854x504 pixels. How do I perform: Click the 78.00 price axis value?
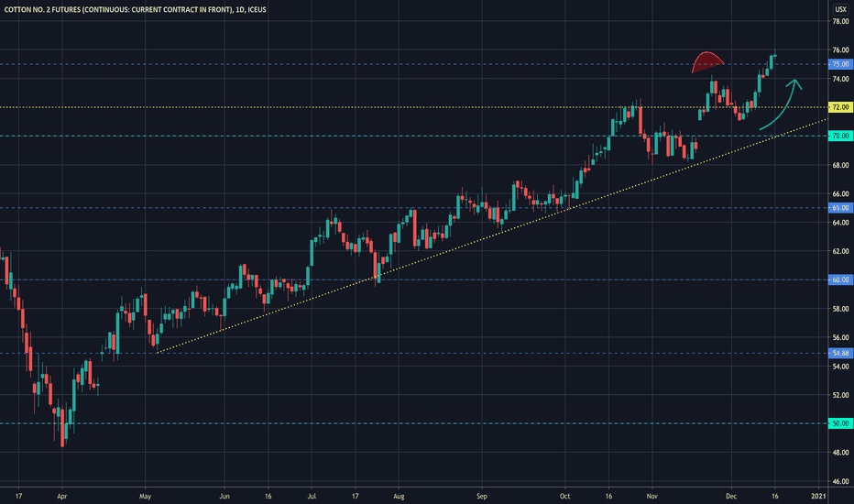pos(840,21)
